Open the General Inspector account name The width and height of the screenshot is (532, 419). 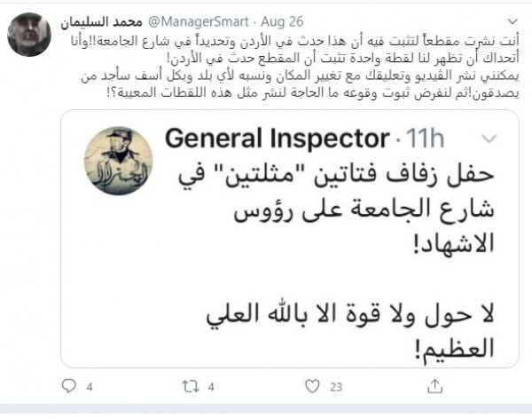[276, 139]
